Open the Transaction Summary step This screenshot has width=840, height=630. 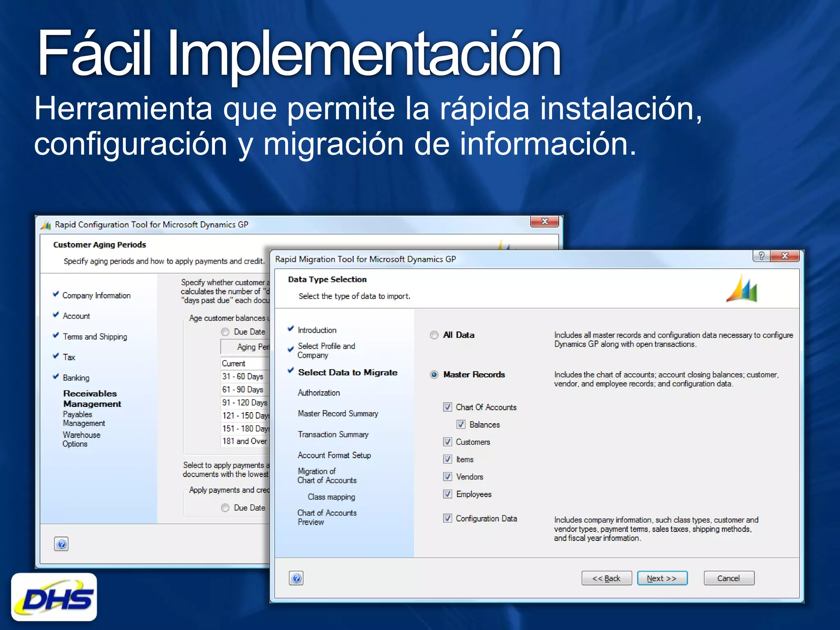pos(333,434)
